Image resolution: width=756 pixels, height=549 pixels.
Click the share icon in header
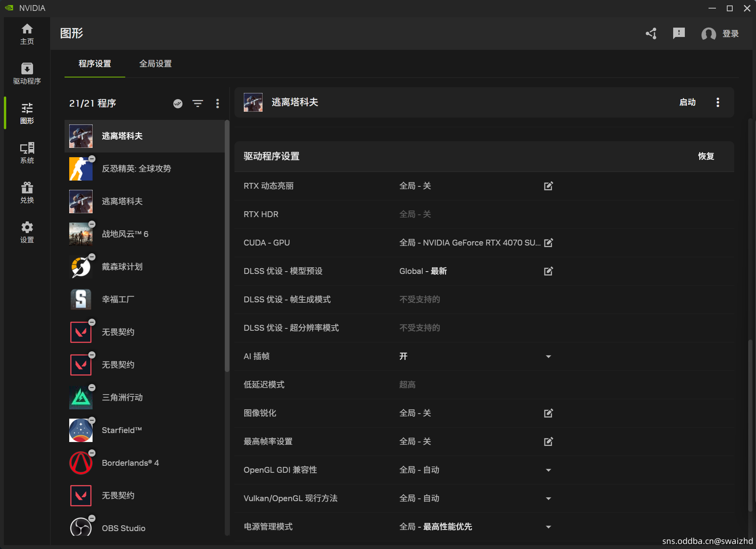tap(651, 33)
